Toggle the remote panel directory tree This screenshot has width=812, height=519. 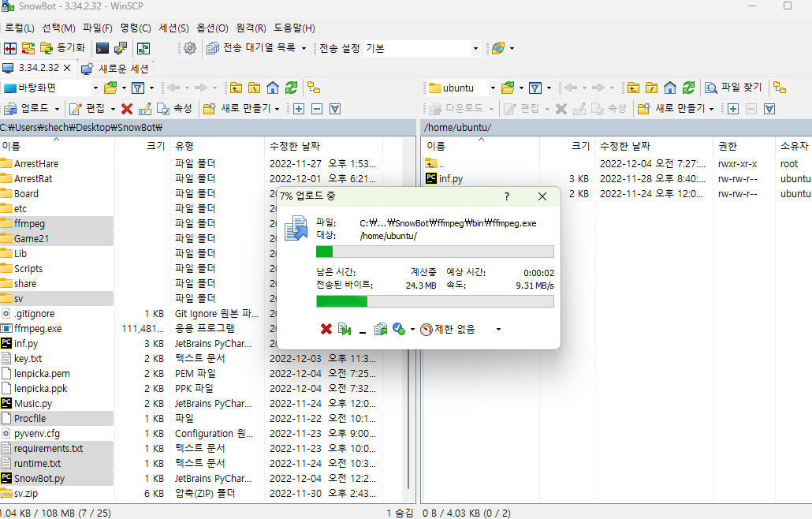(780, 88)
